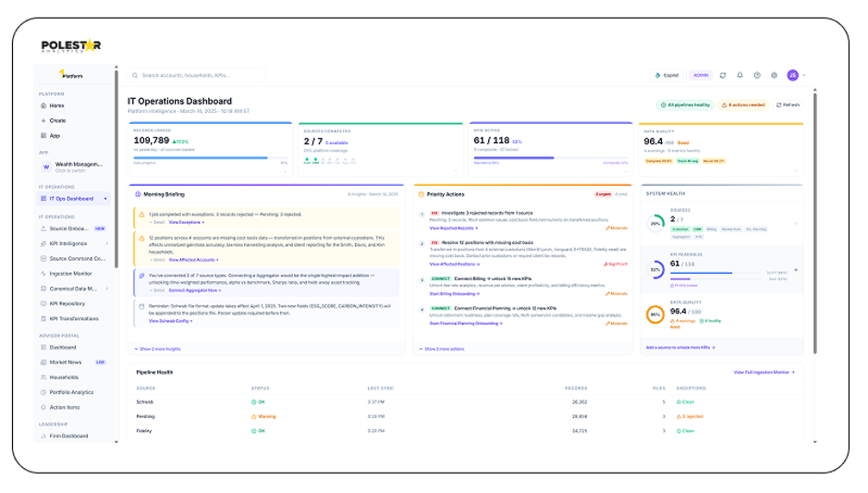Open the App item in the sidebar
This screenshot has width=868, height=493.
[x=50, y=135]
